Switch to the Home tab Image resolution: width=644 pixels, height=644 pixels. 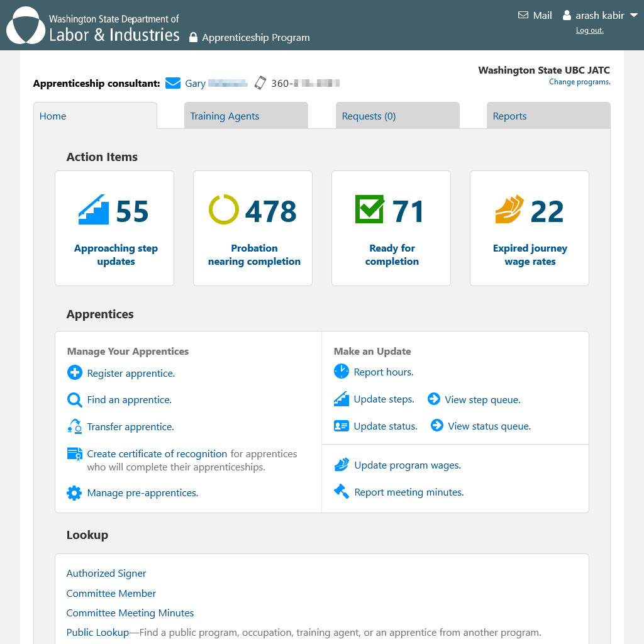click(x=96, y=116)
